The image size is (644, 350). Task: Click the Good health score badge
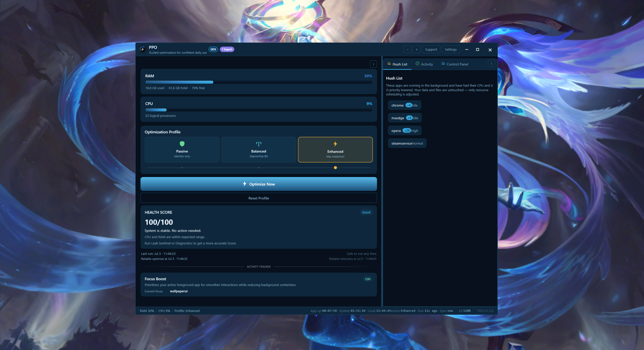pos(366,212)
